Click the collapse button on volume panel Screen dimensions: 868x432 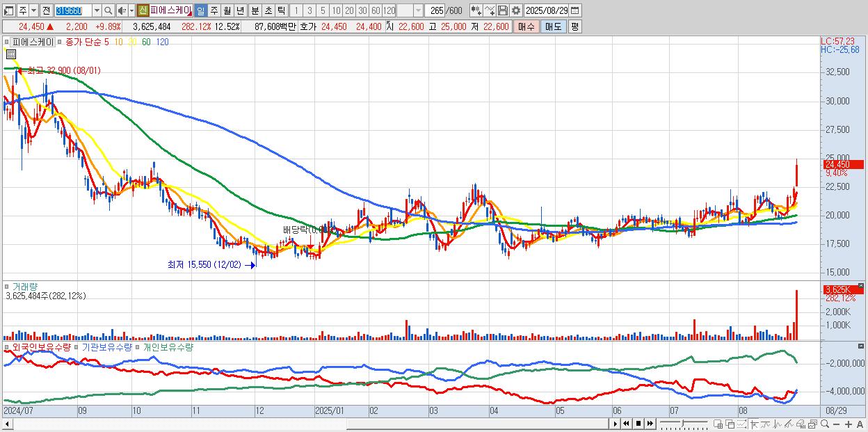[x=861, y=285]
